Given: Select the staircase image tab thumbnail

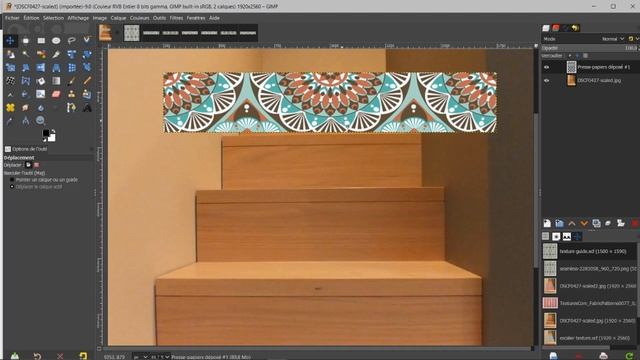Looking at the screenshot, I should pos(105,33).
